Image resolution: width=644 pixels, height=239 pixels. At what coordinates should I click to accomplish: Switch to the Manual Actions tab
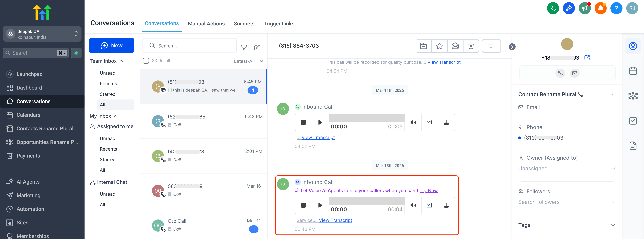tap(206, 24)
